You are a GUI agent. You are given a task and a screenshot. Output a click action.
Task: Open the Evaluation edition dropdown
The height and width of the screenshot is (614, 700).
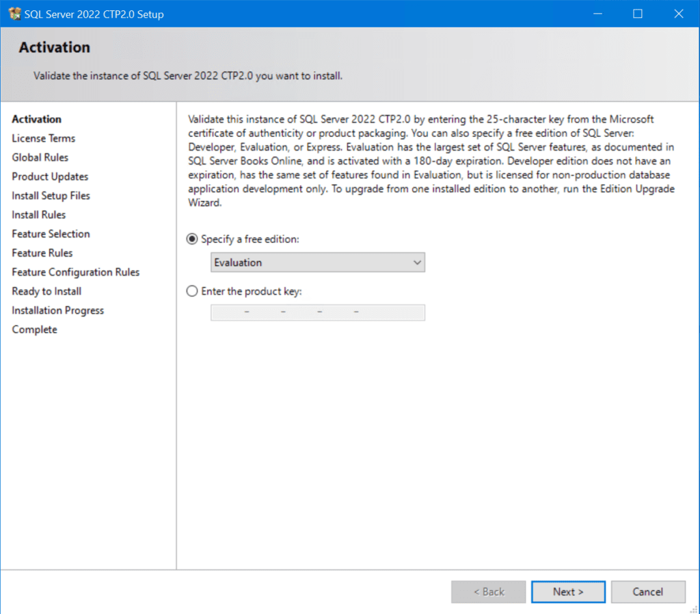click(x=317, y=263)
